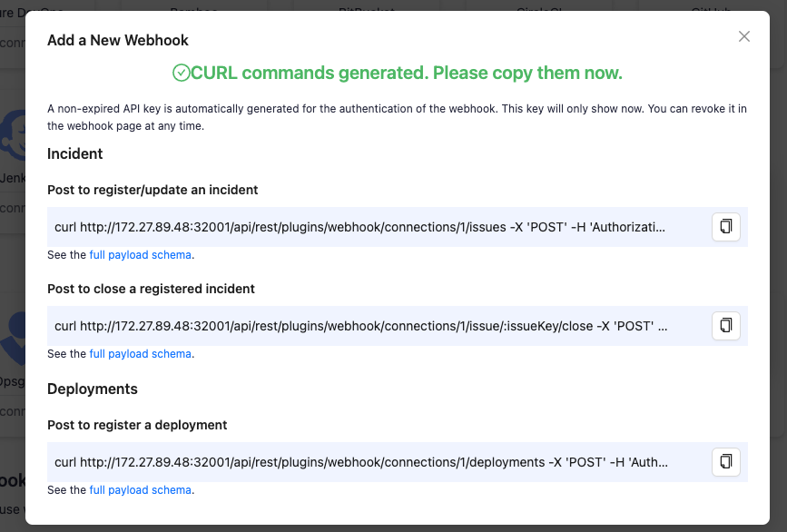
Task: Open full payload schema for closing an incident
Action: coord(140,354)
